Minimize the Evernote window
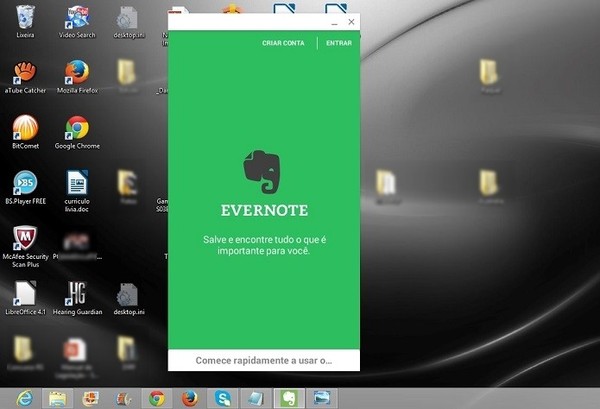Viewport: 600px width, 409px height. point(334,23)
